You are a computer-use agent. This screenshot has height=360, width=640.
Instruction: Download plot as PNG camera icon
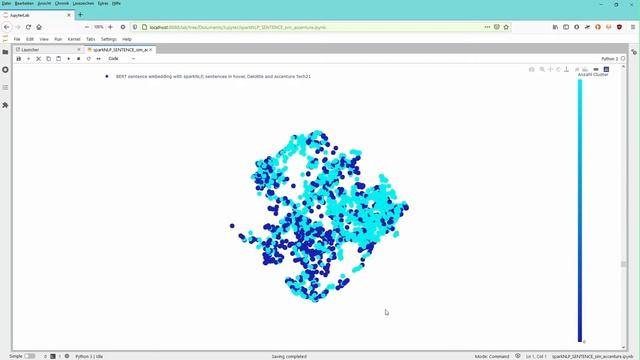click(531, 69)
